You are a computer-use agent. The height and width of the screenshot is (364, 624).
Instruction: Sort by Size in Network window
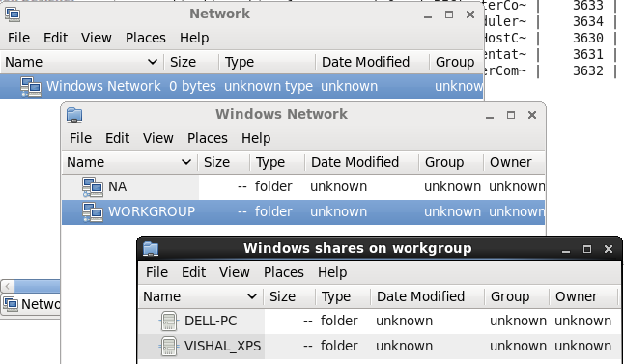[x=191, y=62]
